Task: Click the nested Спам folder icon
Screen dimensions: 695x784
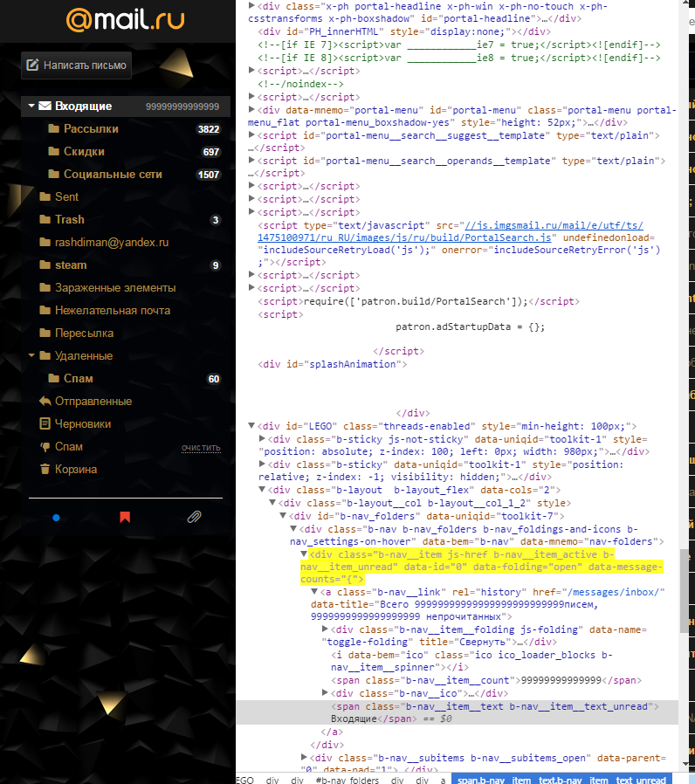Action: 53,378
